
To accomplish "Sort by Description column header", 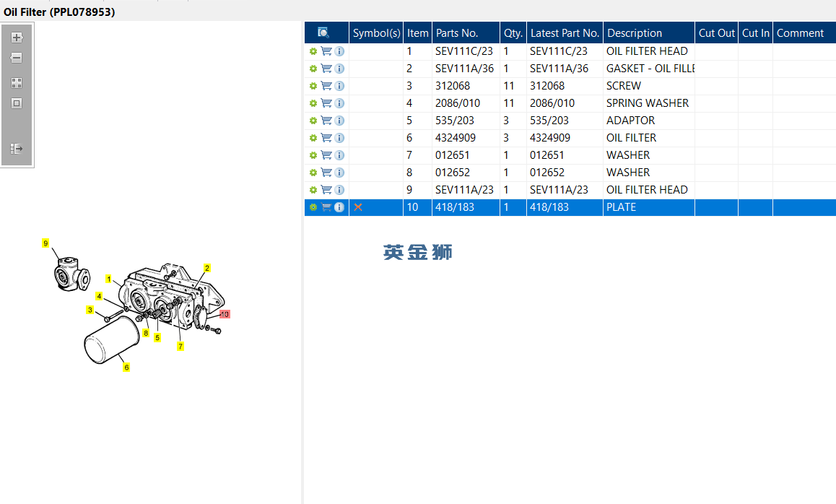I will (x=649, y=32).
